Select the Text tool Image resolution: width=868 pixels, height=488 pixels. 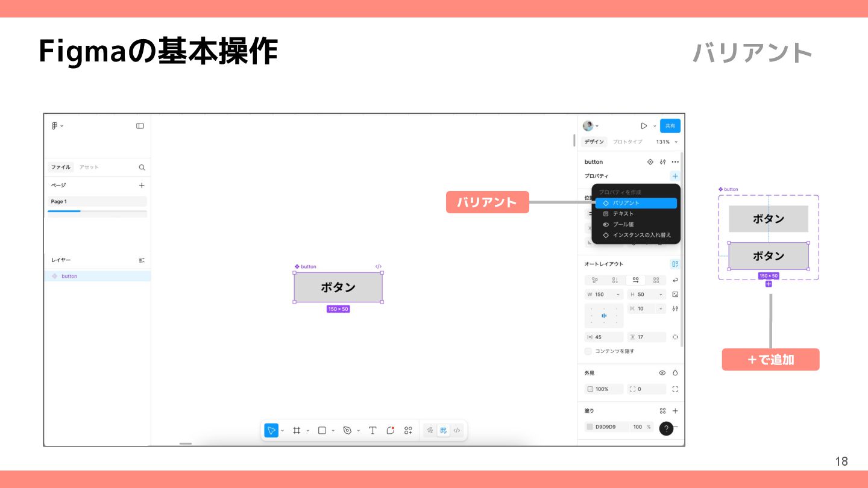(x=373, y=430)
